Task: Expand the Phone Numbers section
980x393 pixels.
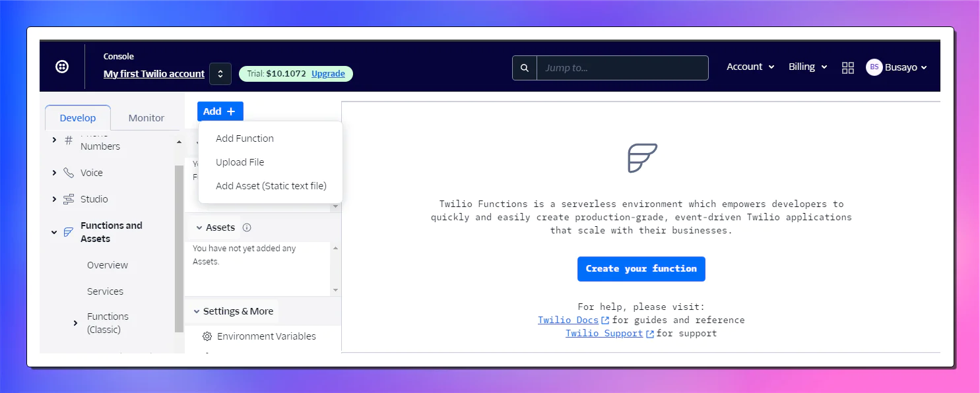Action: coord(54,140)
